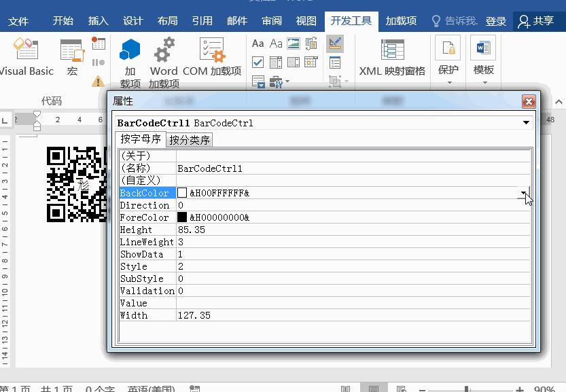Click the 登录 sign-in link
This screenshot has height=392, width=566.
pyautogui.click(x=495, y=21)
